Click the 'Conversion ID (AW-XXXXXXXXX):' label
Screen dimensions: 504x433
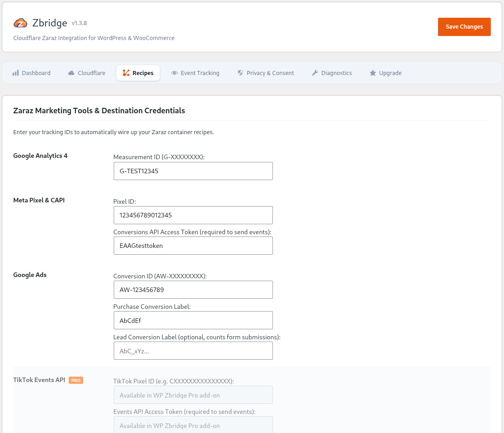pos(160,276)
